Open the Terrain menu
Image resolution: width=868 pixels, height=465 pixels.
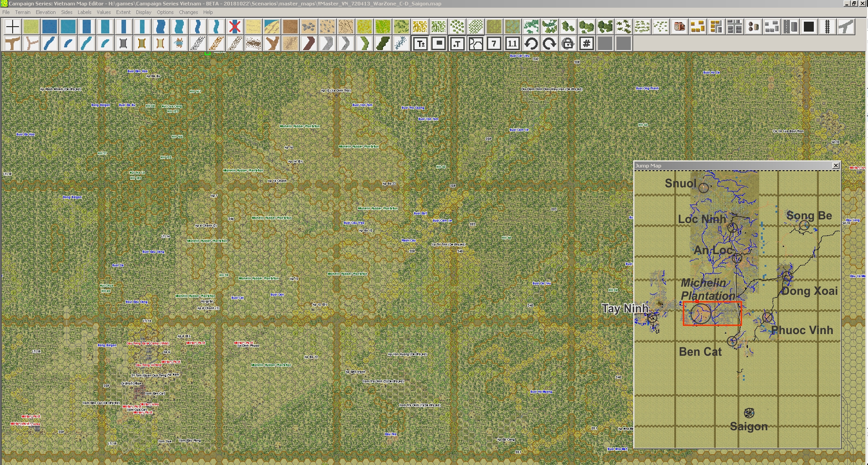23,12
